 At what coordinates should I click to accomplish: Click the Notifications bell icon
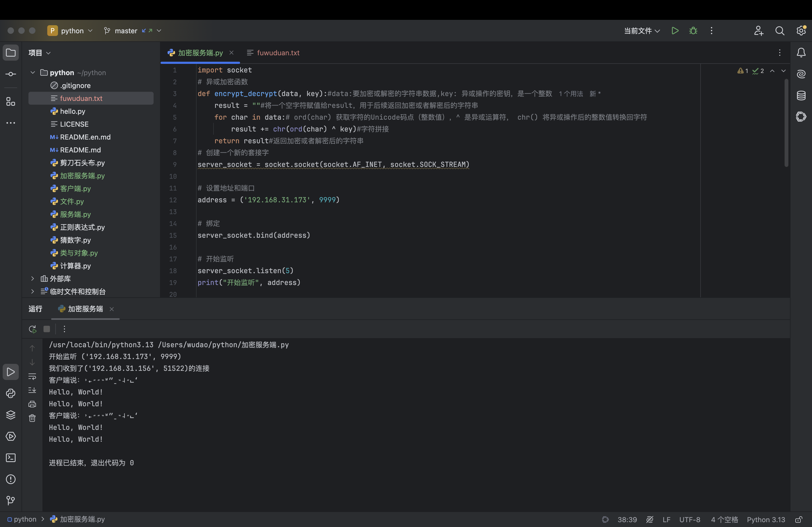[x=801, y=53]
